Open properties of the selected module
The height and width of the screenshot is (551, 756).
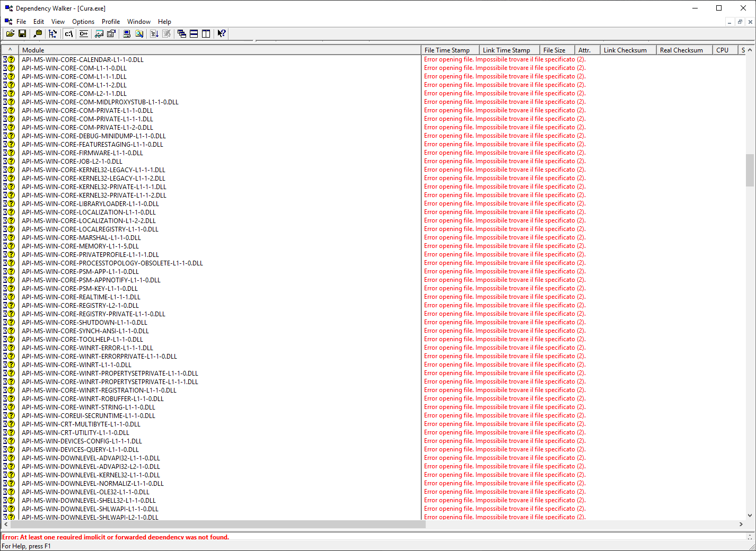point(111,33)
